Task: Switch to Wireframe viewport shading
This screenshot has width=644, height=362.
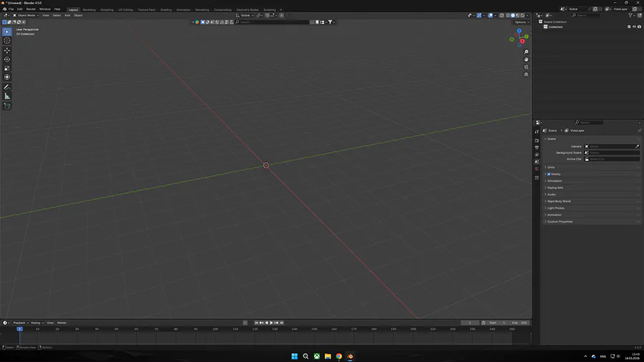Action: point(507,16)
